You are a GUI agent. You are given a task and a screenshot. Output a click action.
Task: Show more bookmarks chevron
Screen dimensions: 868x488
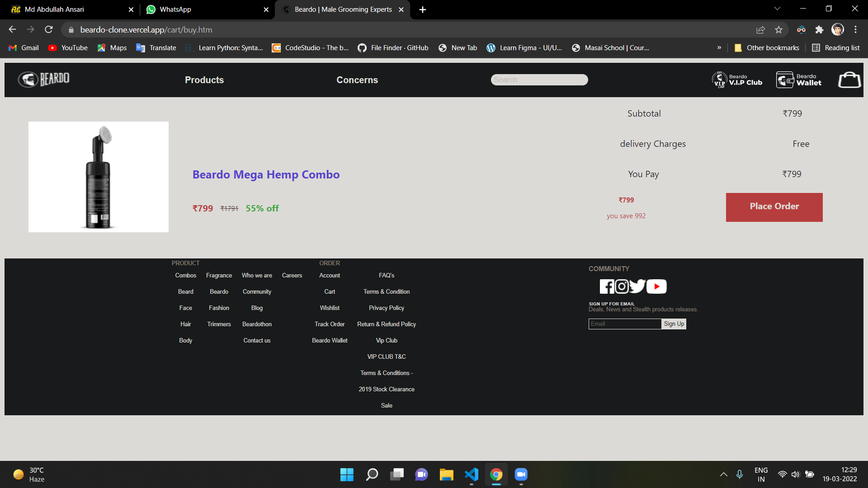(719, 48)
